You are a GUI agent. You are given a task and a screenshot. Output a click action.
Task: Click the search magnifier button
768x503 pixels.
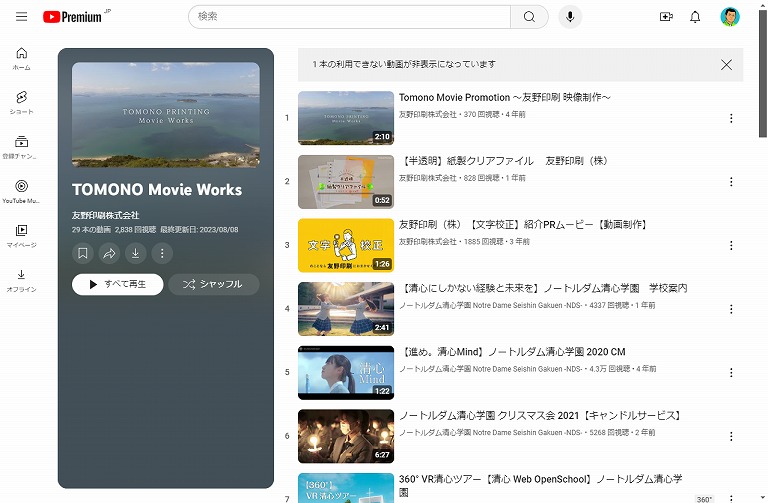[529, 17]
